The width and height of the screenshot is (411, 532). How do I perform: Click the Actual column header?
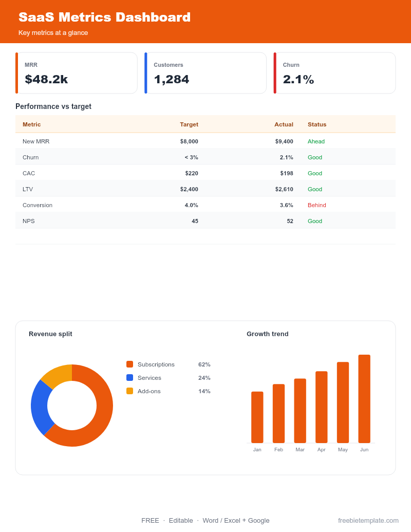click(x=284, y=124)
